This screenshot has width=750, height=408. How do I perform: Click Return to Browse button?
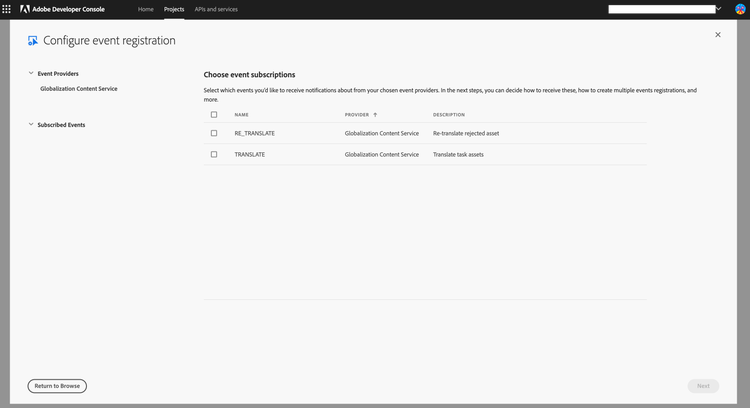click(x=57, y=386)
